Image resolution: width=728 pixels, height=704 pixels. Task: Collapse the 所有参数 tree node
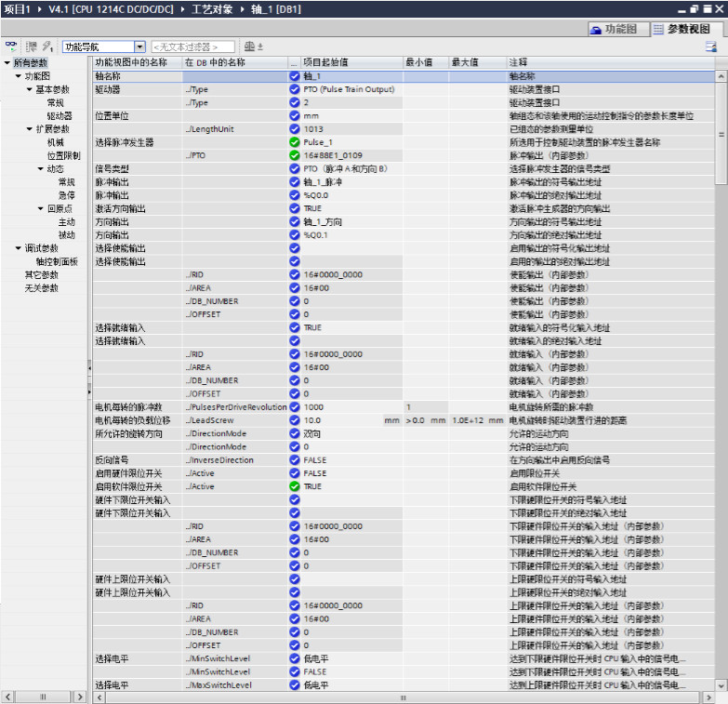[x=7, y=62]
